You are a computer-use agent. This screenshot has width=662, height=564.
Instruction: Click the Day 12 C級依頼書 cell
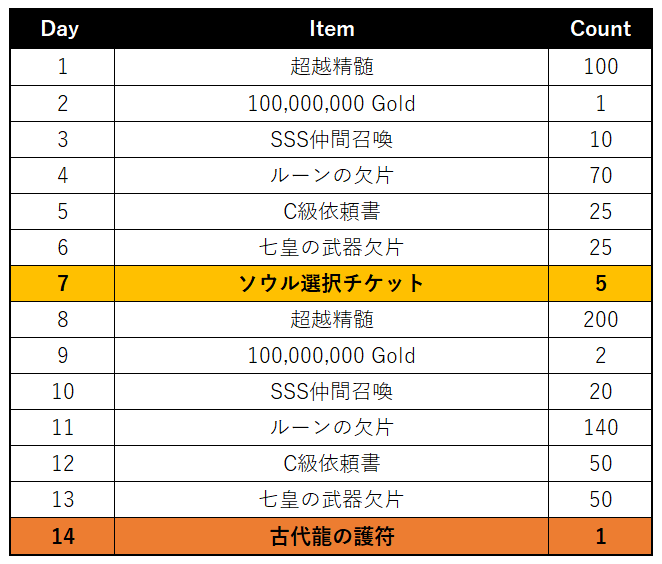tap(331, 464)
